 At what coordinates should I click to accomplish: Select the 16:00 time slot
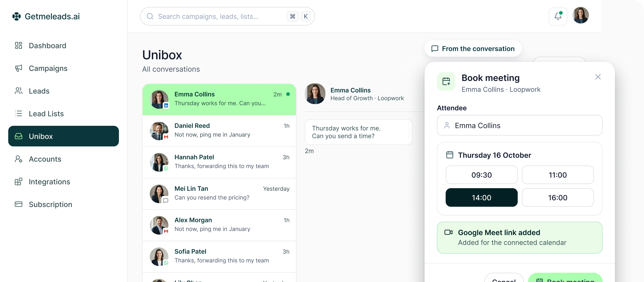coord(558,197)
